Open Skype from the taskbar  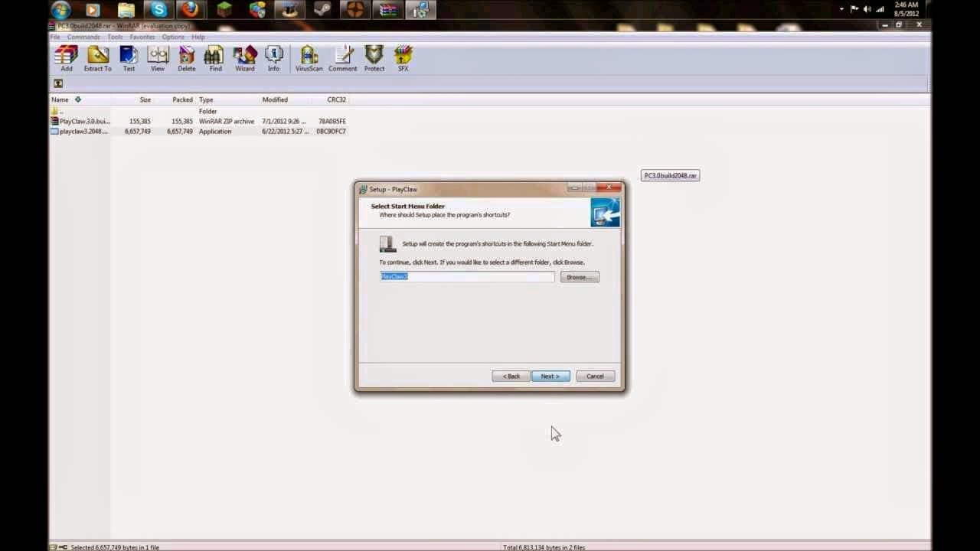[159, 10]
